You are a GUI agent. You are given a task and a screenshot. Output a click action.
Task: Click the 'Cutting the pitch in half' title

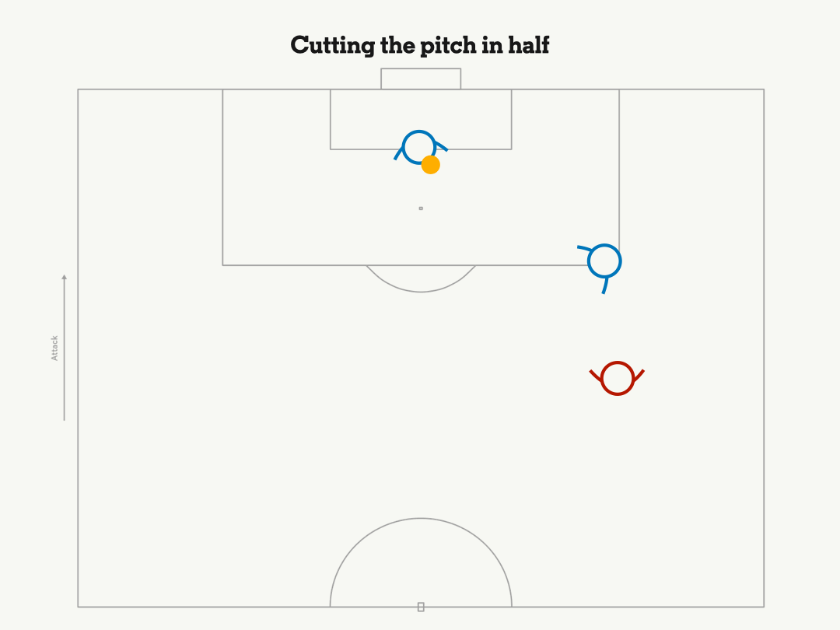420,46
